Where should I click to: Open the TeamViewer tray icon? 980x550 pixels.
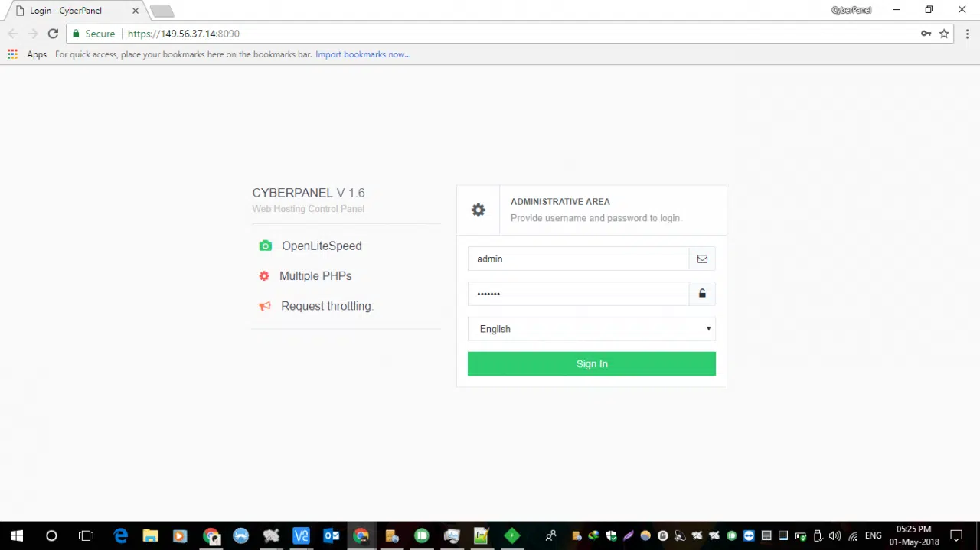click(x=749, y=536)
